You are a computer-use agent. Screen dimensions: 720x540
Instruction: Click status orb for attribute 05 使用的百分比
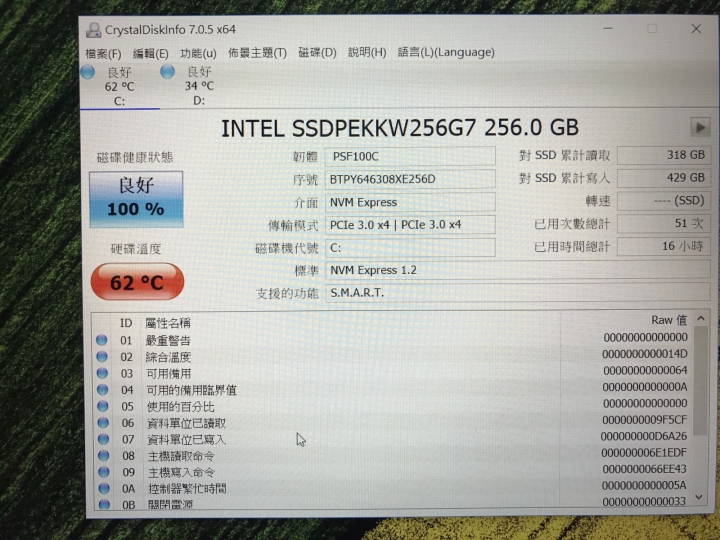coord(103,406)
